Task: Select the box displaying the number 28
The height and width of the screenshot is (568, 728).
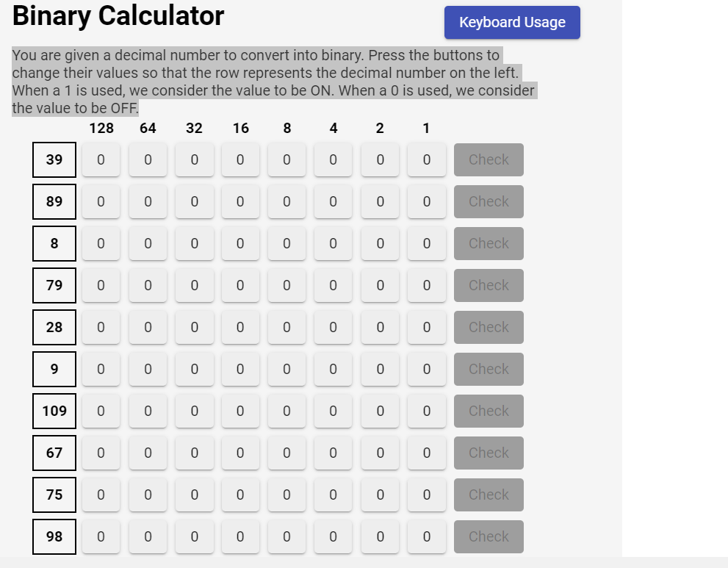Action: coord(54,327)
